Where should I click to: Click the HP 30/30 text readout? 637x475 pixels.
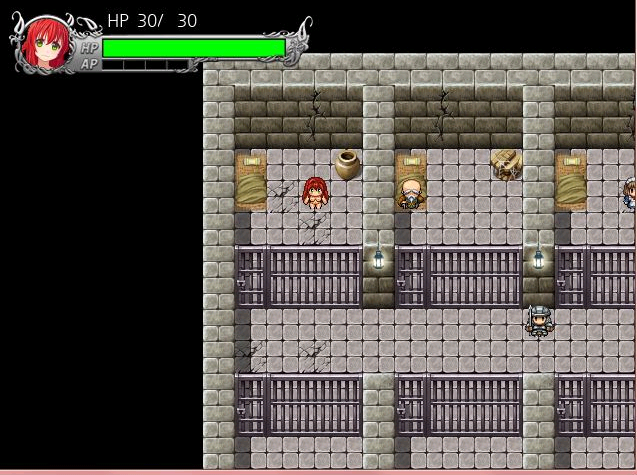tap(152, 21)
